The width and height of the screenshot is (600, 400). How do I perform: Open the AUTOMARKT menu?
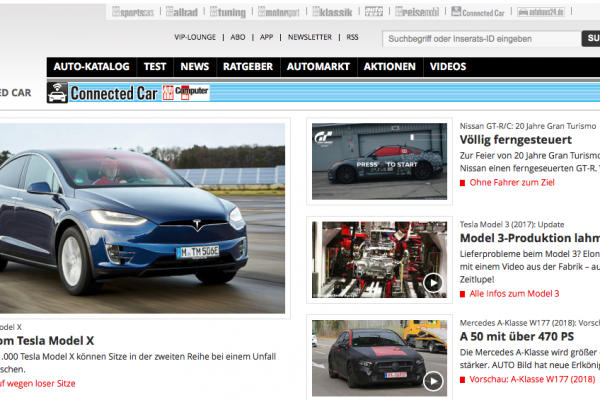pyautogui.click(x=318, y=67)
